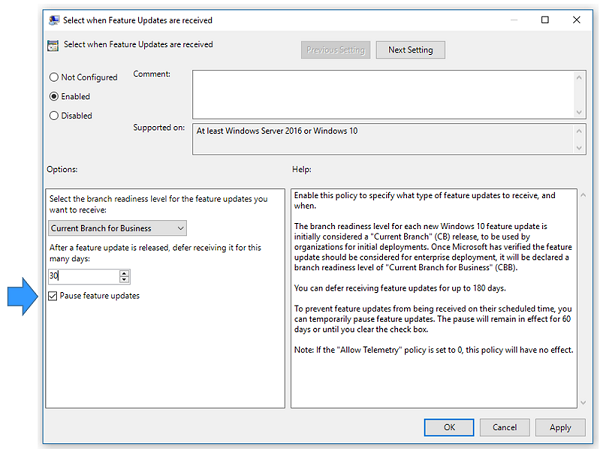
Task: Click the policy icon in title bar
Action: tap(53, 20)
